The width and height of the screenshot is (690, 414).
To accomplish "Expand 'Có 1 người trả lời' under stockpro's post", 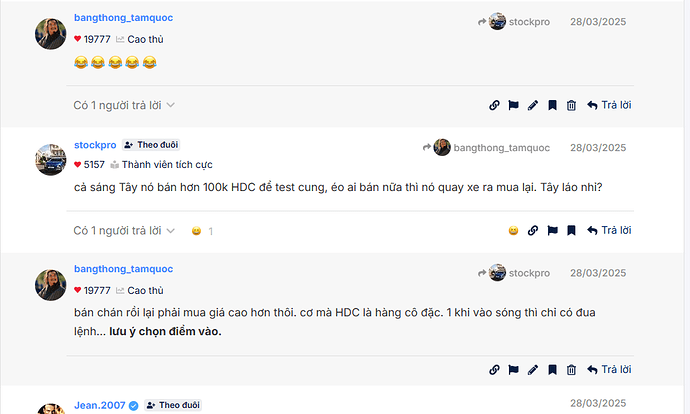I will 124,231.
